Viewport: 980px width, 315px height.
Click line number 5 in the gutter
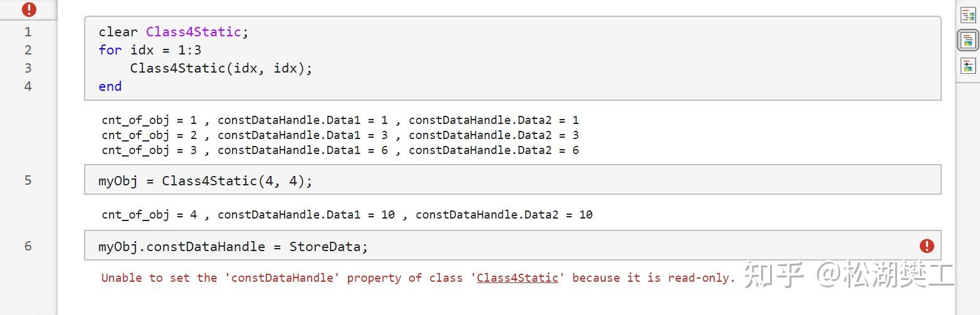coord(28,180)
